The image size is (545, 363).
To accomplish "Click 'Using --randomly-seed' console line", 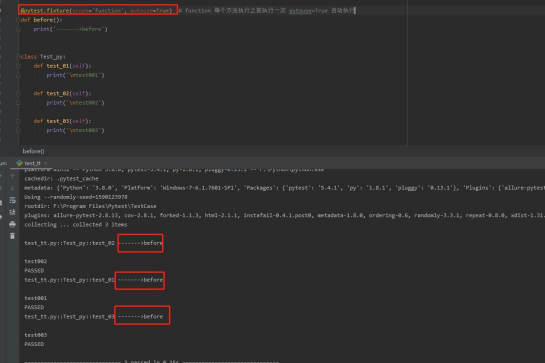I will [x=76, y=197].
